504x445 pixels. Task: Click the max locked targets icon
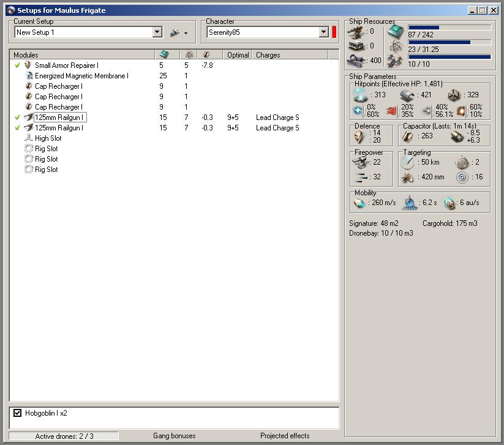pyautogui.click(x=462, y=163)
